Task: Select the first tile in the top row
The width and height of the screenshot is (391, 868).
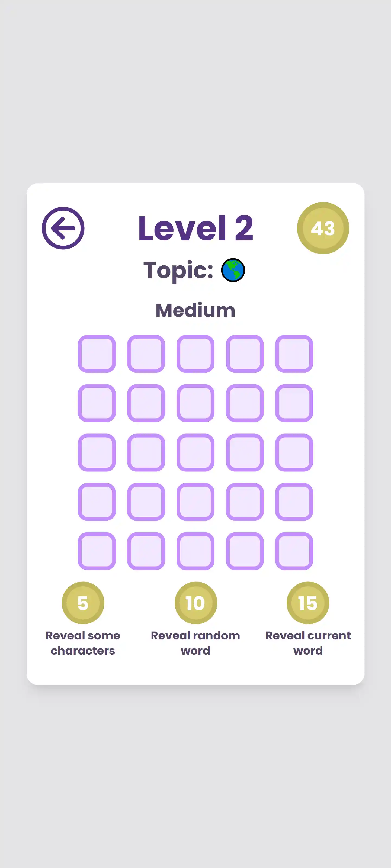Action: pos(97,353)
